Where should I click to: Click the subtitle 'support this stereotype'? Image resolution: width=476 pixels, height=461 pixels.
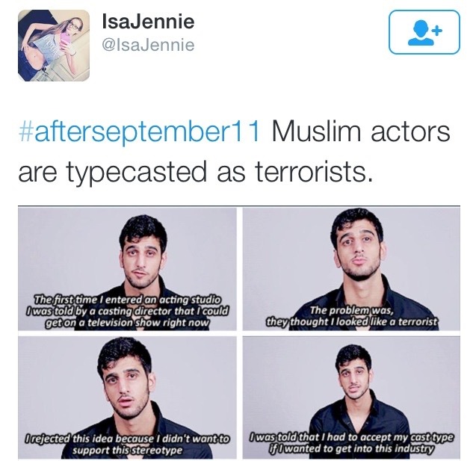127,450
